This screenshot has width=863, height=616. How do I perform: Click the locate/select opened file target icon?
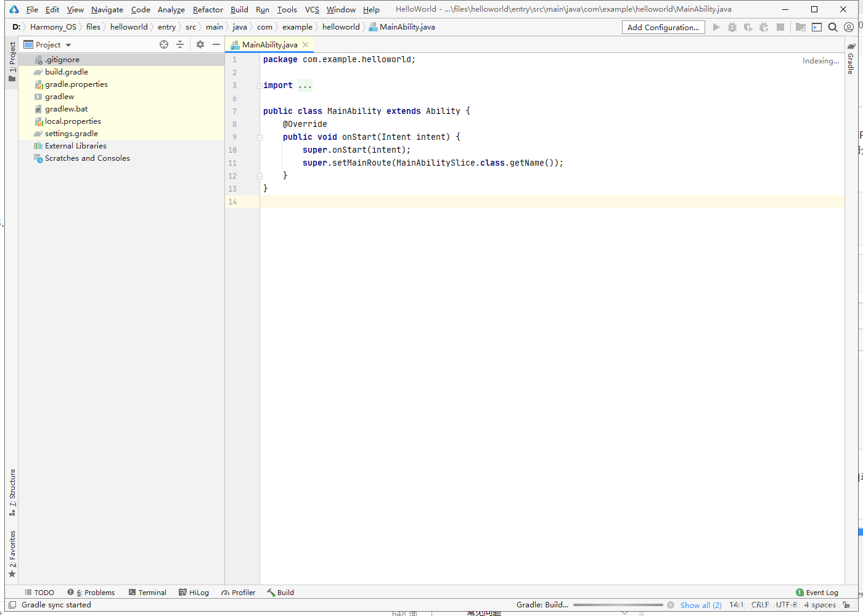tap(164, 44)
